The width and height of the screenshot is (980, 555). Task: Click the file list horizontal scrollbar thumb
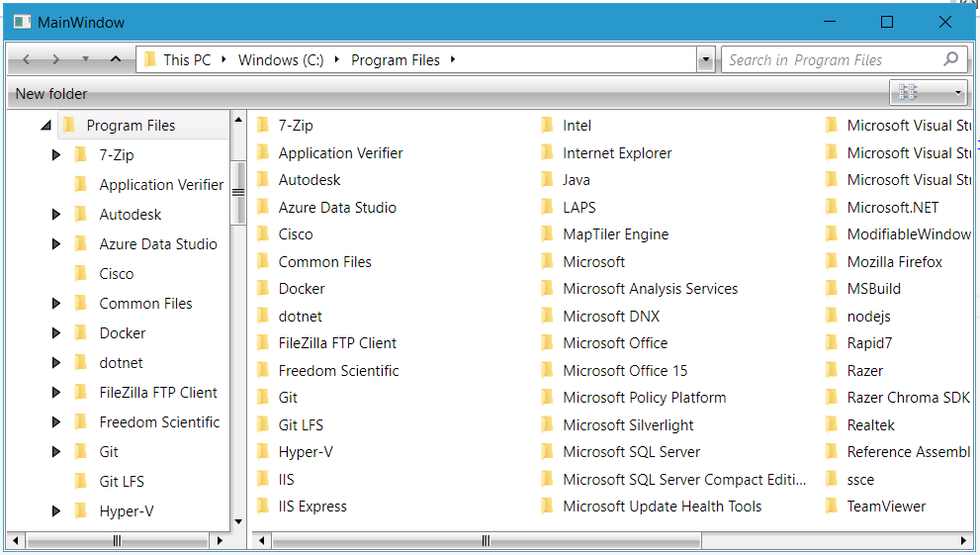click(x=487, y=540)
